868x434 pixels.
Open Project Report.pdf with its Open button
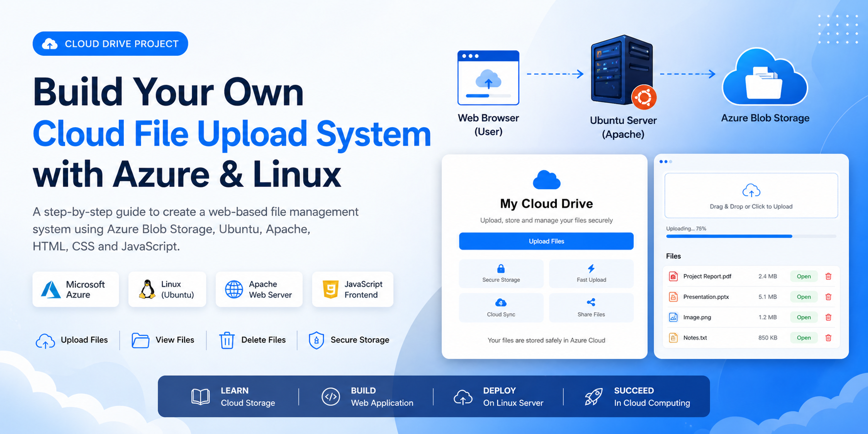[x=803, y=276]
